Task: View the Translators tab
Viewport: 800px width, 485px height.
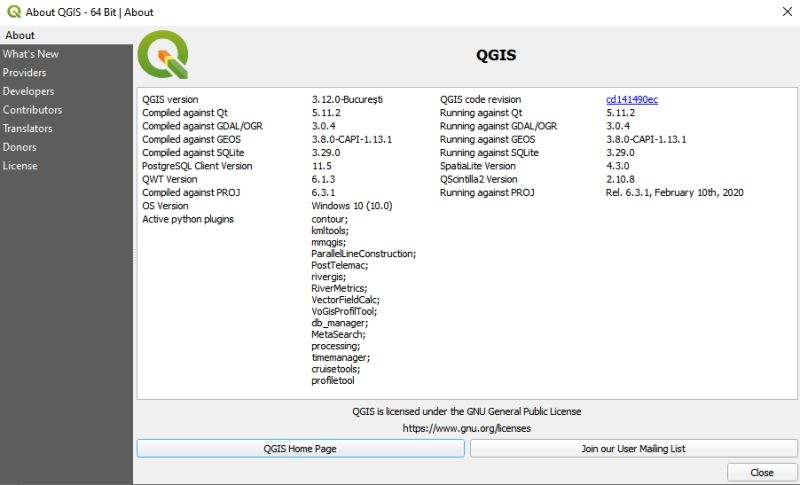Action: (66, 129)
